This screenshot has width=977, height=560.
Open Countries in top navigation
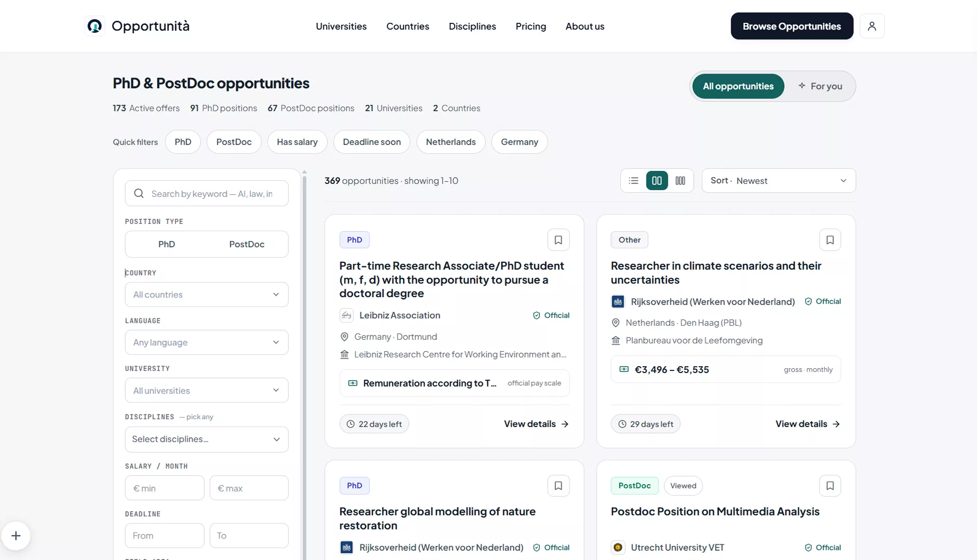point(407,26)
